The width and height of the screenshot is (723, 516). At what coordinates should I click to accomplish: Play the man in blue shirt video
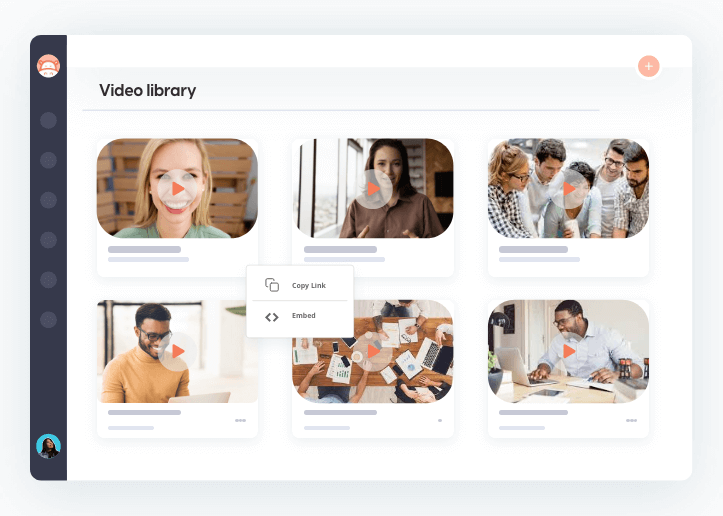point(569,351)
